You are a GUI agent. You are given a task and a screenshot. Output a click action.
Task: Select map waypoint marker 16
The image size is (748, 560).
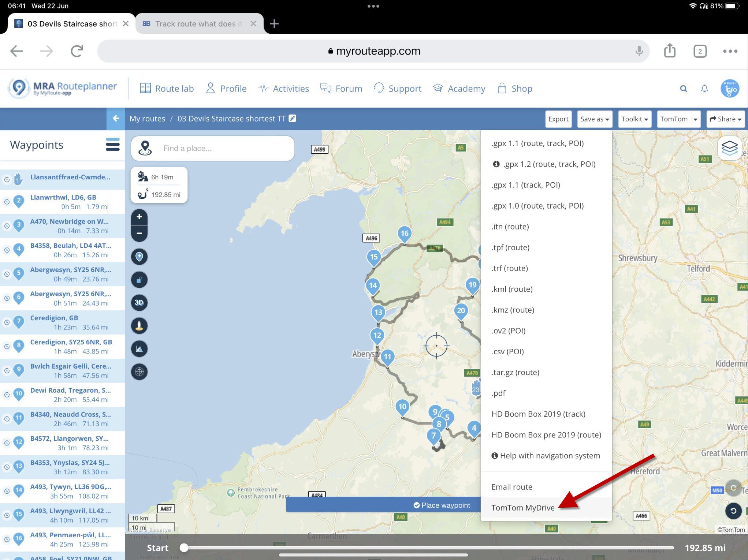(x=404, y=235)
